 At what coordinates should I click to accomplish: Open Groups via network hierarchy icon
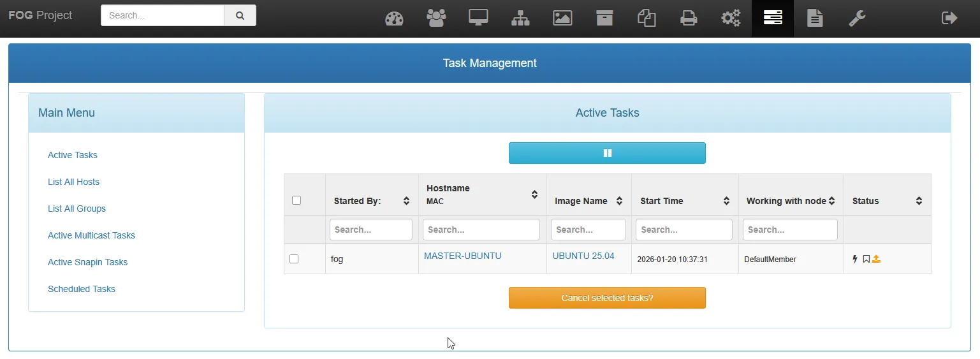520,18
